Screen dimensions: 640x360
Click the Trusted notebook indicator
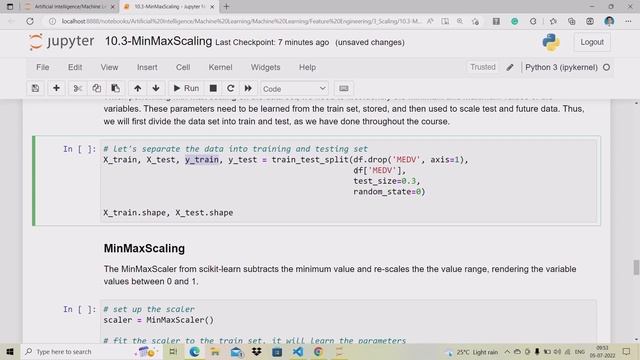(483, 67)
